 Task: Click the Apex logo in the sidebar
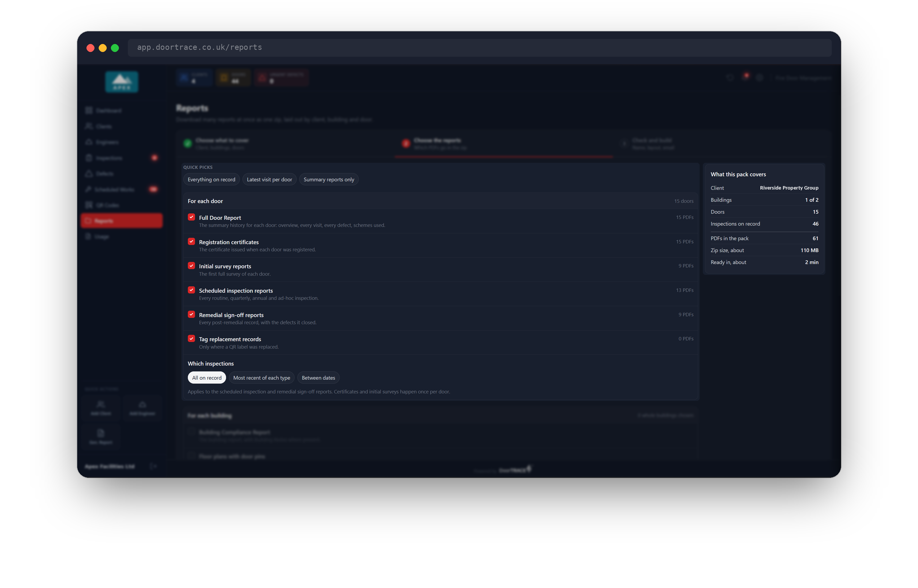(x=122, y=82)
